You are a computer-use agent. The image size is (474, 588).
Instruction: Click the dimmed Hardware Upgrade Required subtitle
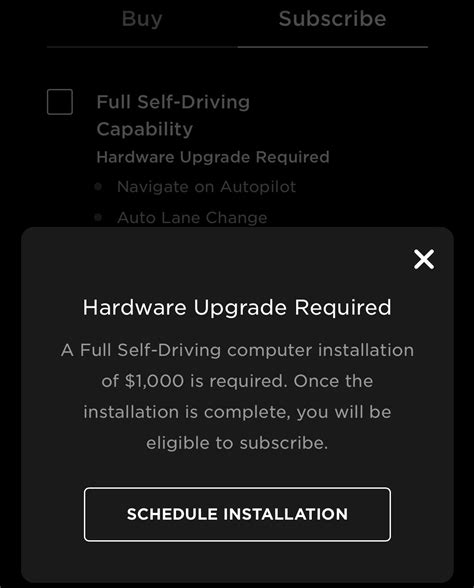(213, 157)
